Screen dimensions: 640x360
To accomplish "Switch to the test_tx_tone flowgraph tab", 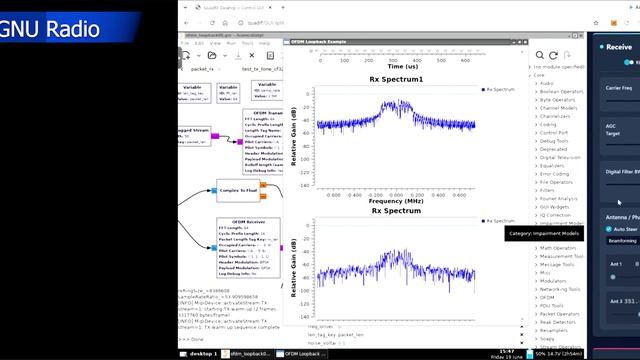I will point(262,69).
